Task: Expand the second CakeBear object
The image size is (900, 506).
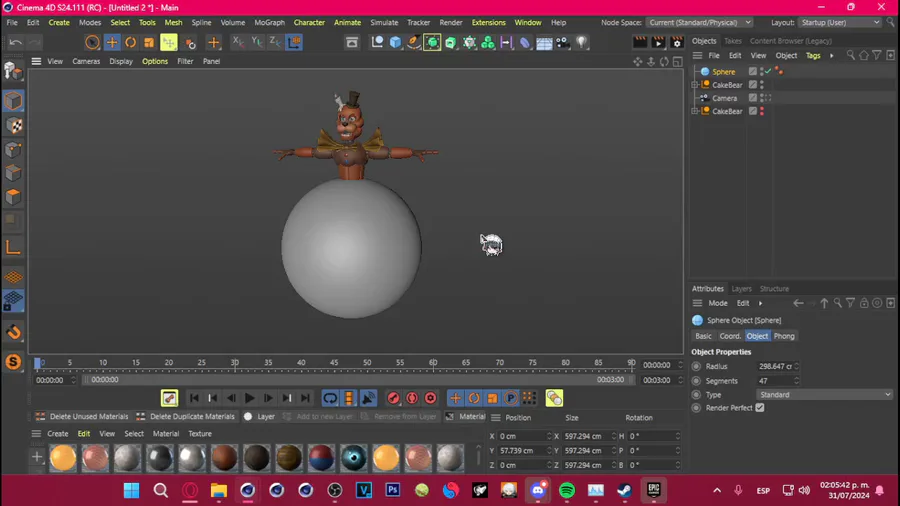Action: (695, 111)
